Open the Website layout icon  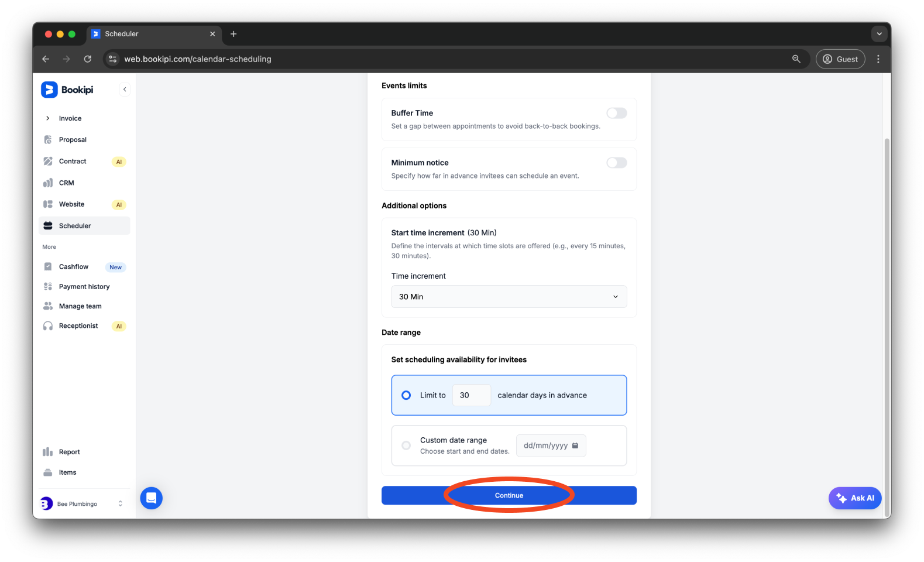[48, 204]
